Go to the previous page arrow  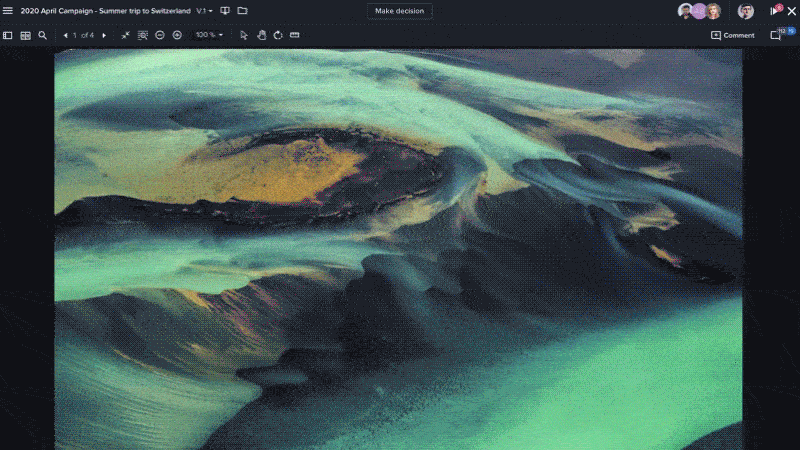pos(66,35)
